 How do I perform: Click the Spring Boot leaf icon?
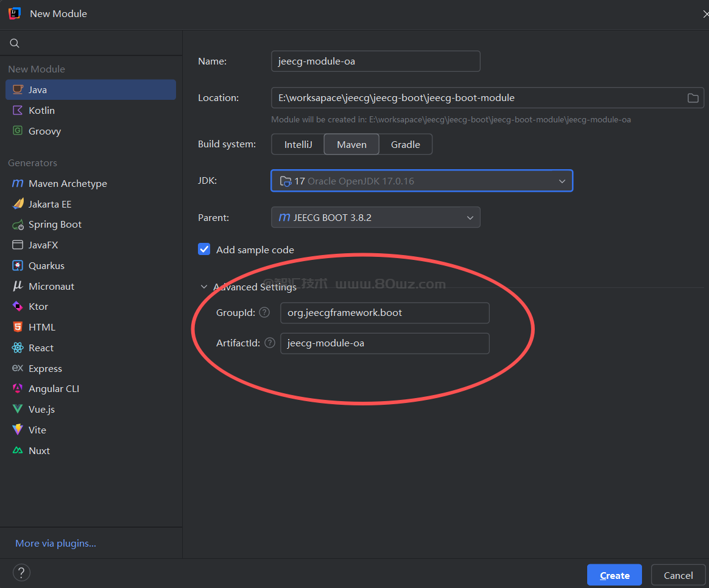coord(18,225)
